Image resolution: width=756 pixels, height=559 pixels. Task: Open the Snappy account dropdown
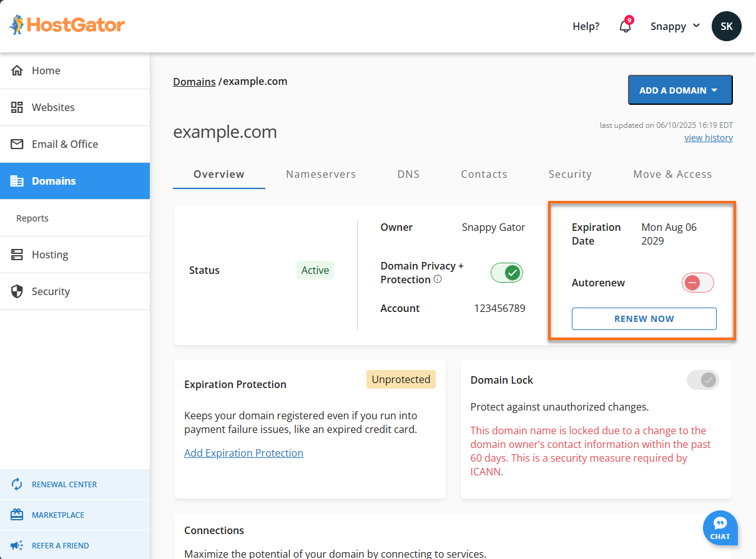pos(675,26)
